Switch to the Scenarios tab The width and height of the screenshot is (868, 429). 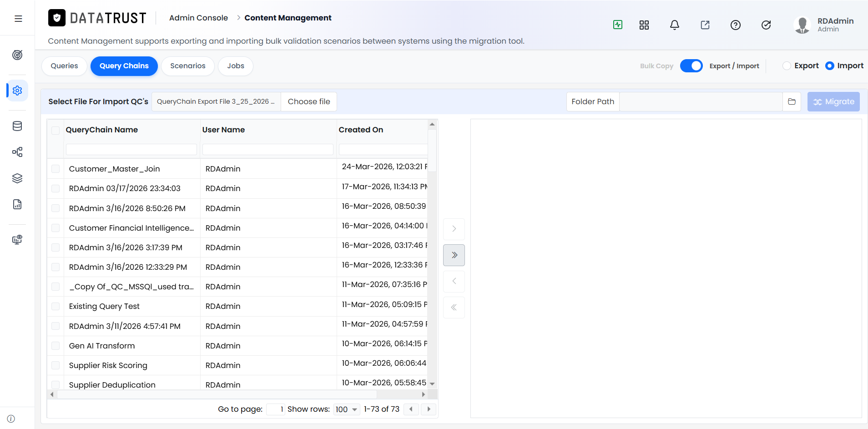pyautogui.click(x=188, y=66)
